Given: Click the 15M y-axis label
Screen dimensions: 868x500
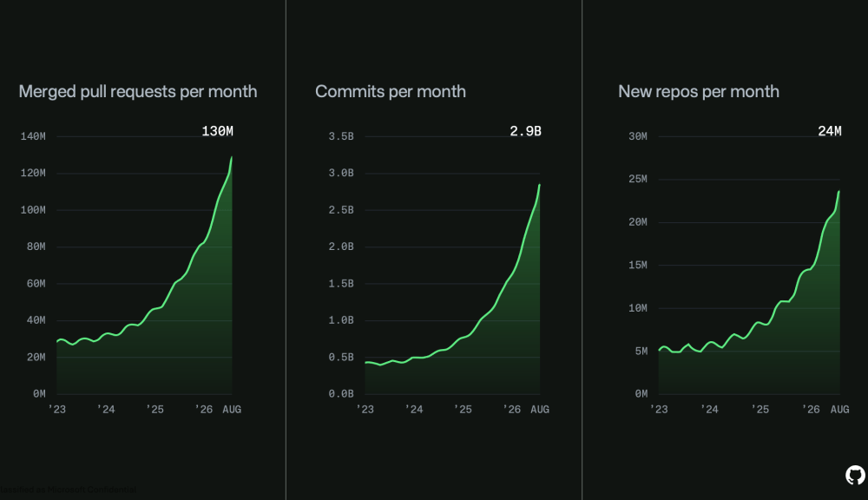Looking at the screenshot, I should pos(638,266).
